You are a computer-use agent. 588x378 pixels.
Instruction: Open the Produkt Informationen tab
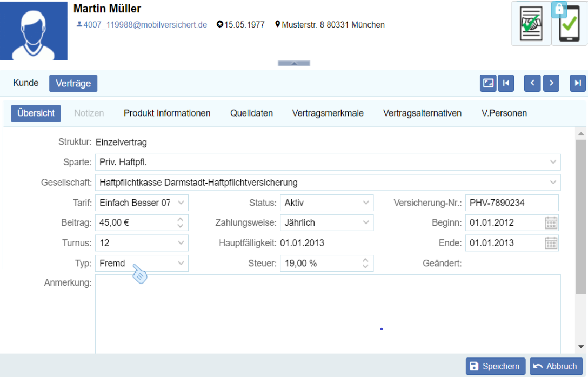click(x=167, y=113)
